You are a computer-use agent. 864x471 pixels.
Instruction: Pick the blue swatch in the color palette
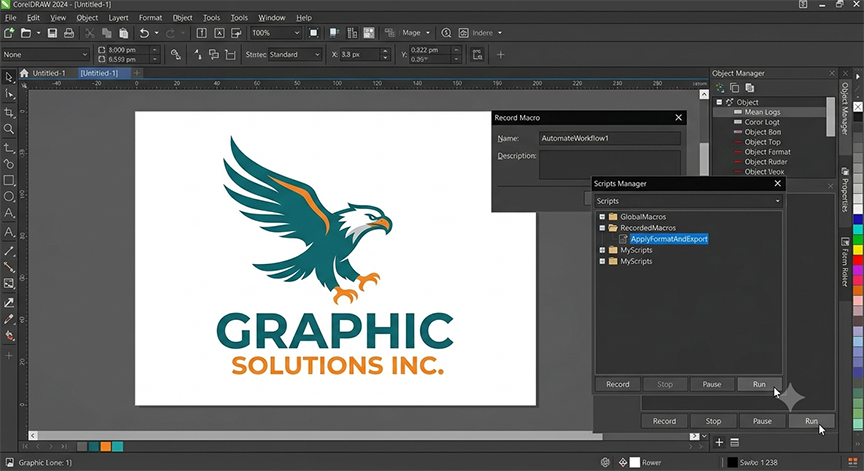tap(858, 219)
